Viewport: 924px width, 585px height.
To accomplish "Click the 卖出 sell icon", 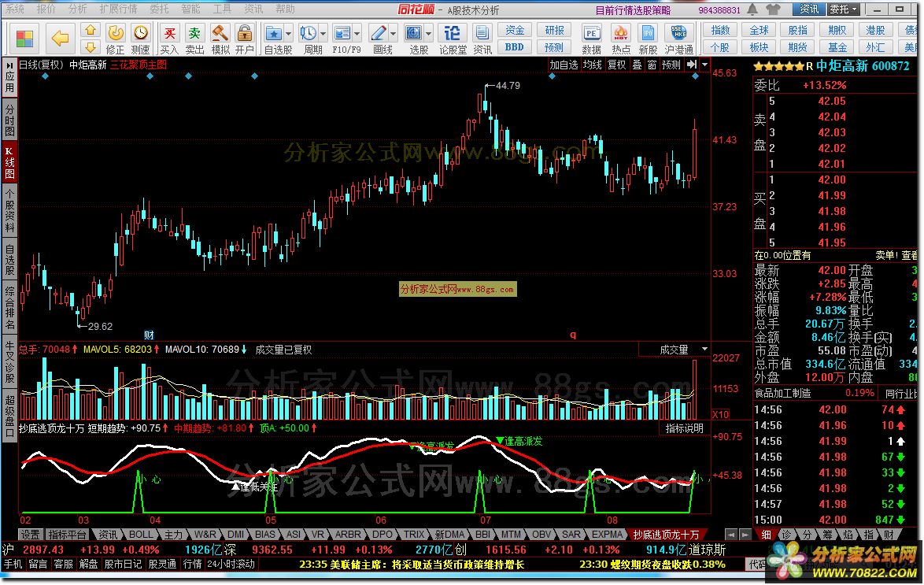I will pyautogui.click(x=194, y=39).
